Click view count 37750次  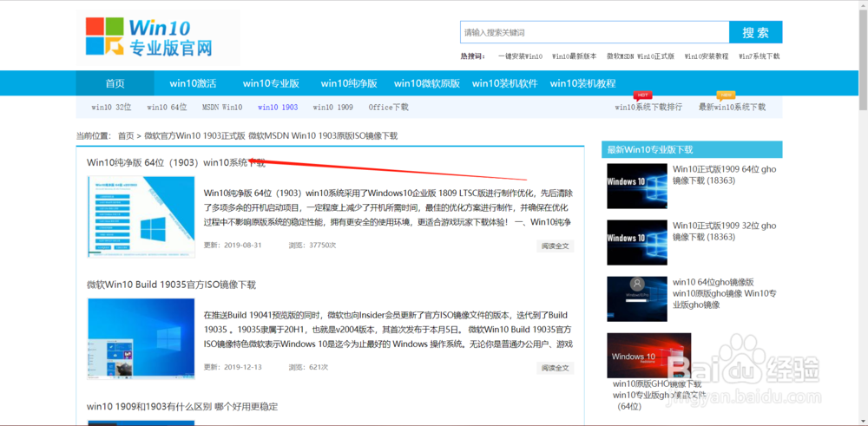(323, 245)
